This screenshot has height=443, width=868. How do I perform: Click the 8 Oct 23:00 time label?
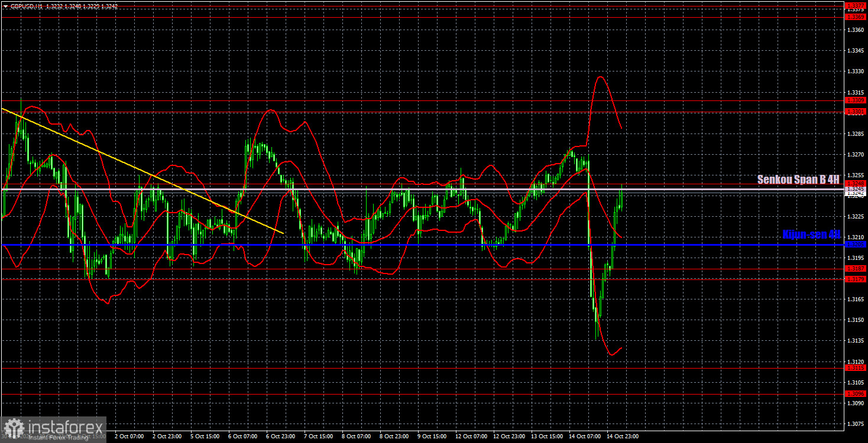[394, 437]
